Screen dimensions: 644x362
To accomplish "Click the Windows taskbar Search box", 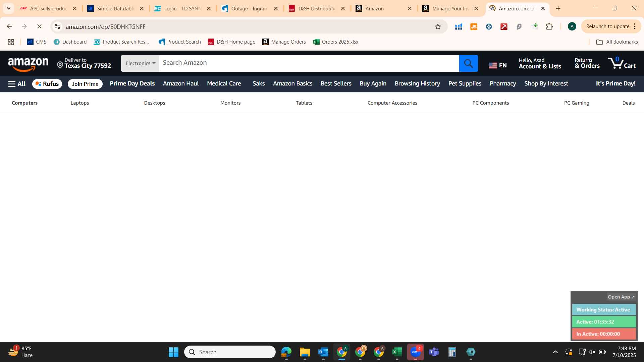I will [x=230, y=352].
